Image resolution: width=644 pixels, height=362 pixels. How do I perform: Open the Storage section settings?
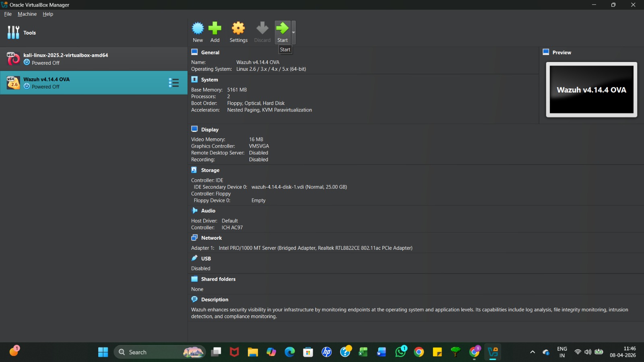click(210, 170)
